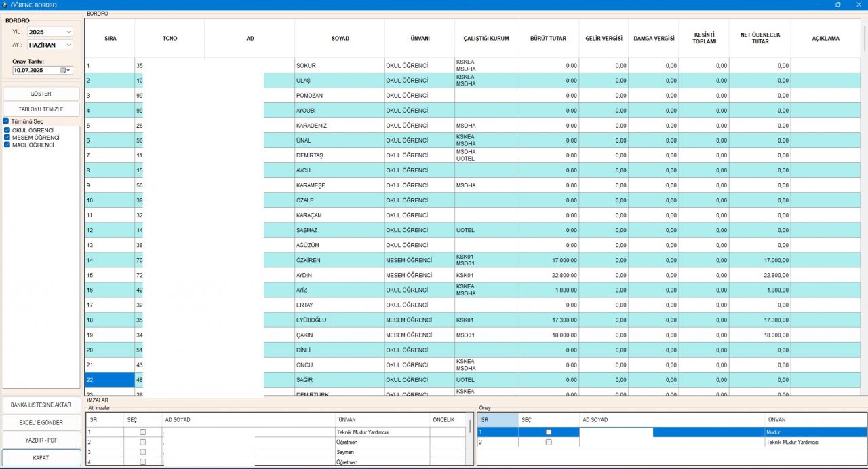Click the GÖSTER button

pyautogui.click(x=41, y=94)
